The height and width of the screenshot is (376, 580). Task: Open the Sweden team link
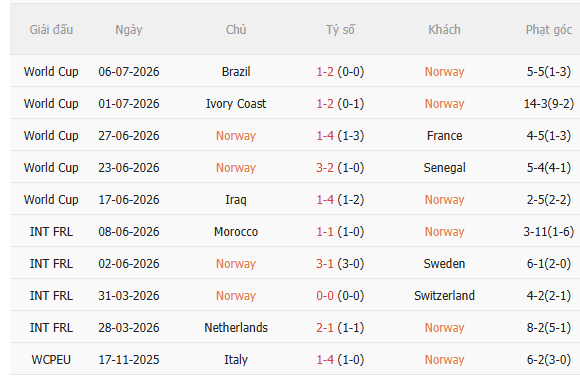[x=444, y=263]
